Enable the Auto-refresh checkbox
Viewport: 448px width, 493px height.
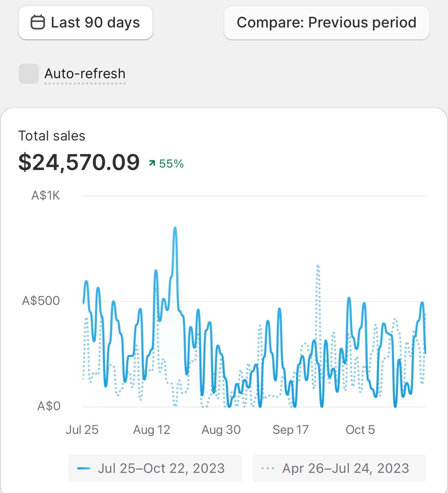(x=28, y=74)
